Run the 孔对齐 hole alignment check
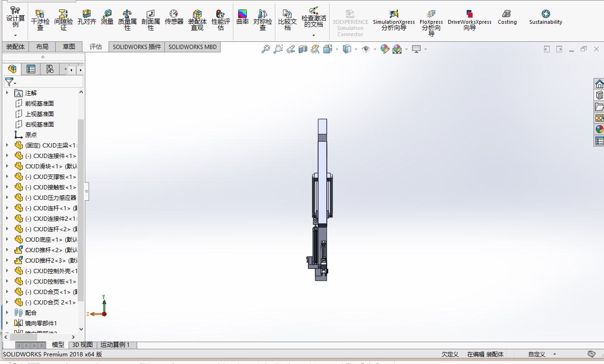 pos(87,17)
